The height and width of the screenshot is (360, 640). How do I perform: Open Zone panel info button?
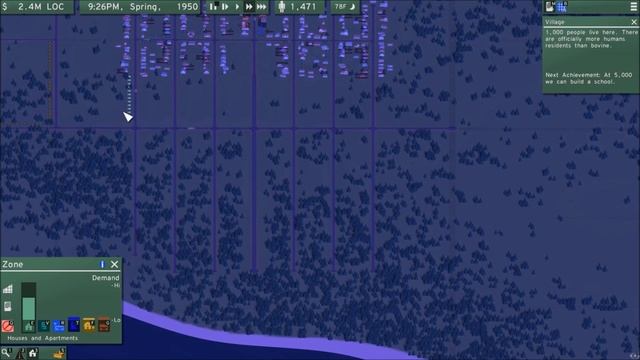point(102,264)
